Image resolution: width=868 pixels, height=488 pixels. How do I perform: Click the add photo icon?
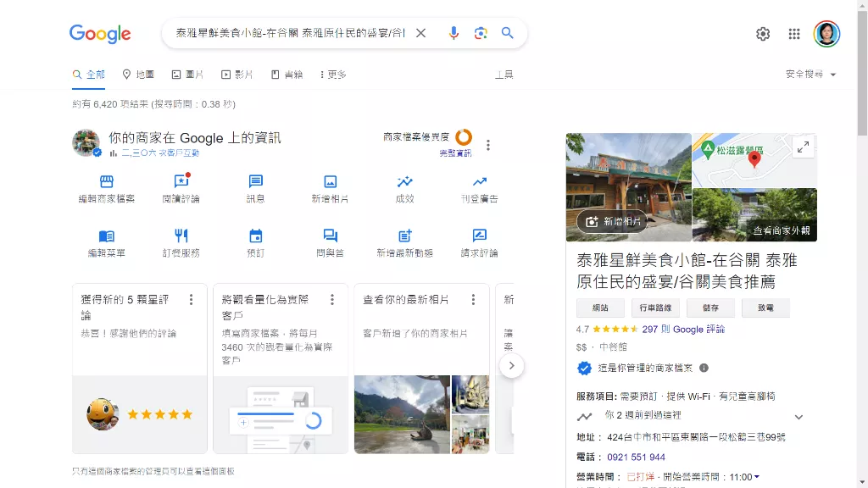[x=330, y=181]
